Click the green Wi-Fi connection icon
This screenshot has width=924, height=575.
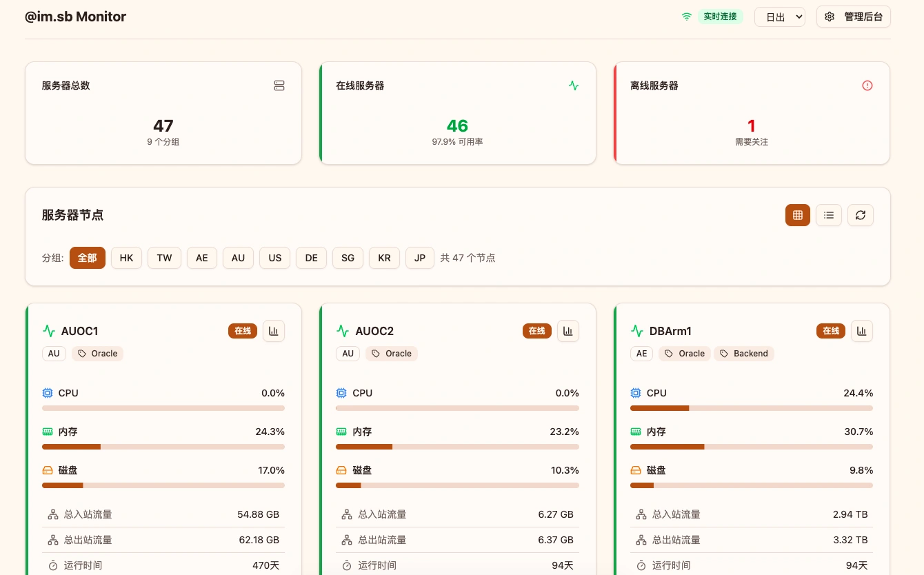coord(687,17)
